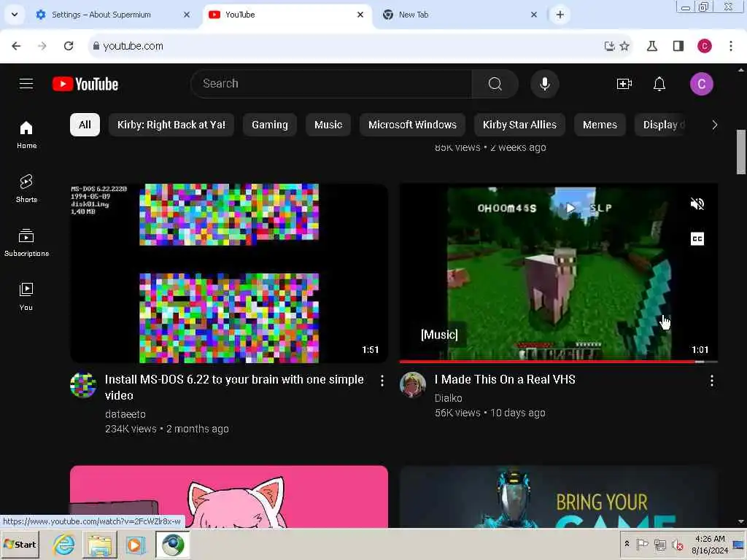Open Subscriptions in the sidebar
Image resolution: width=747 pixels, height=560 pixels.
pyautogui.click(x=26, y=242)
